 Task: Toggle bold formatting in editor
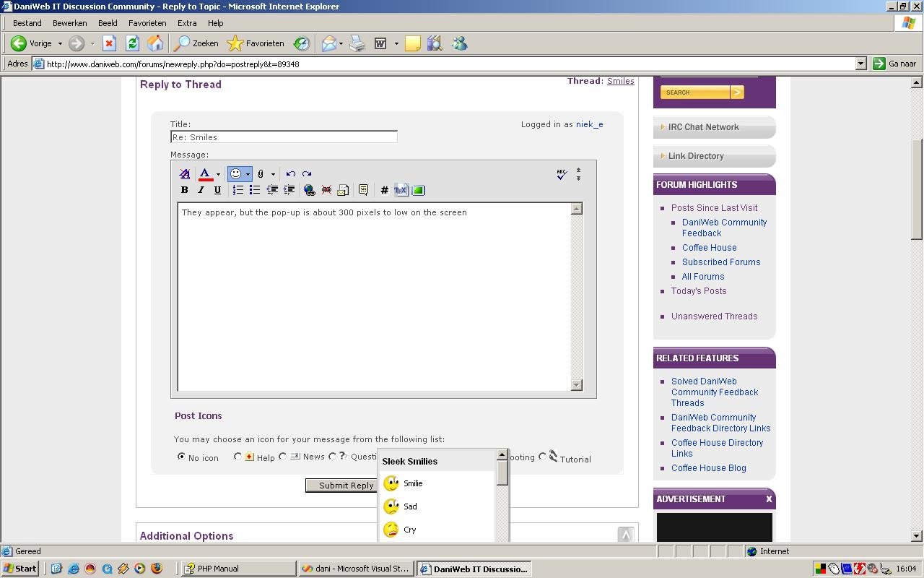(x=184, y=190)
